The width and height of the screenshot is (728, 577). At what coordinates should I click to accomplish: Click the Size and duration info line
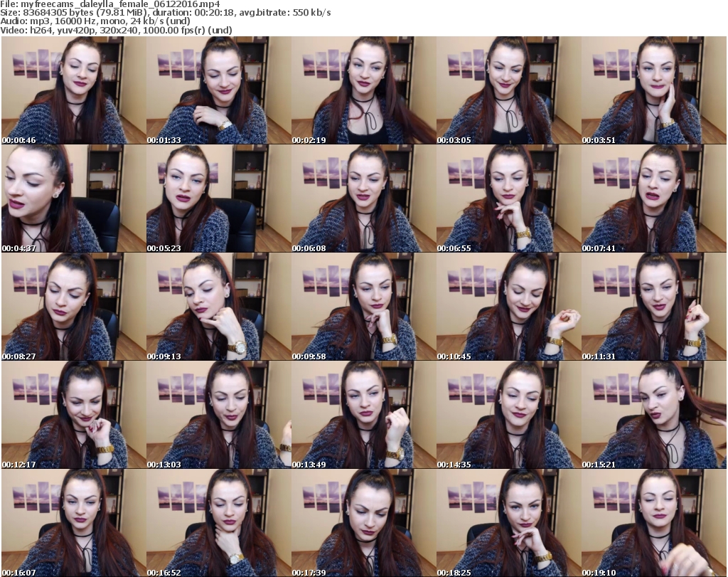165,13
